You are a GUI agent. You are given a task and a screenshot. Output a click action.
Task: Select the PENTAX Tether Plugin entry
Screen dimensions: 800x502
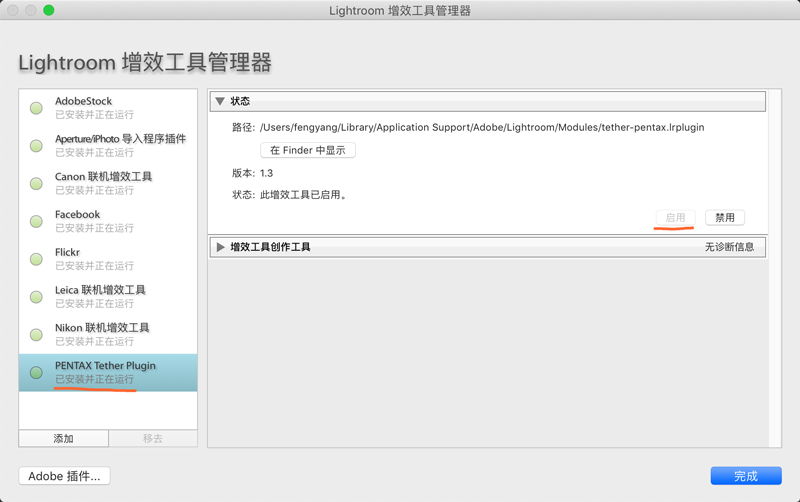click(x=108, y=372)
